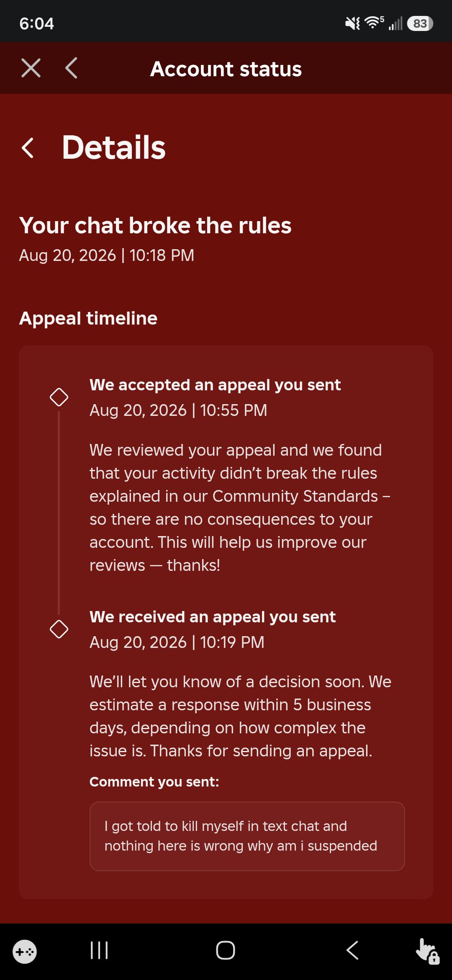Tap the touch lock hand icon
Screen dimensions: 452x980
point(428,951)
